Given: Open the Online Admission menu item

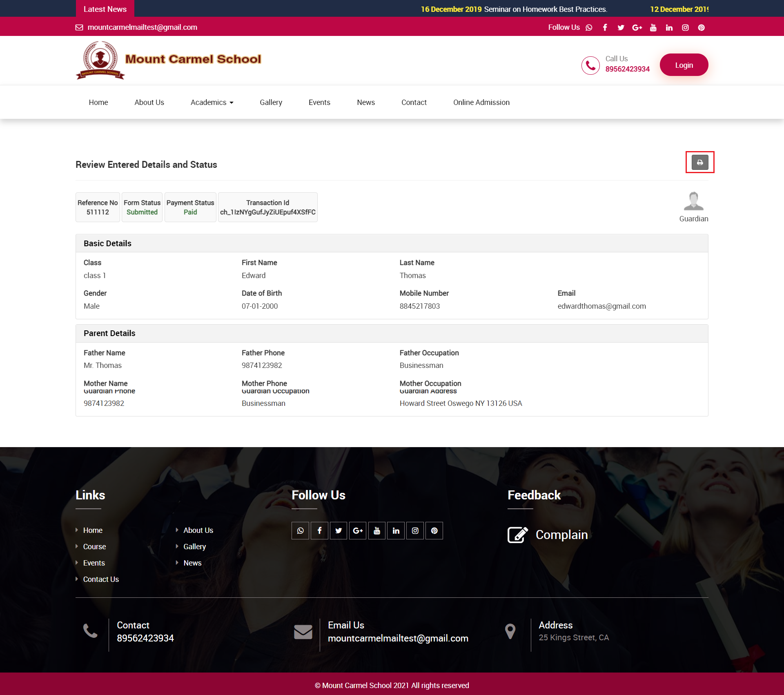Looking at the screenshot, I should tap(481, 102).
